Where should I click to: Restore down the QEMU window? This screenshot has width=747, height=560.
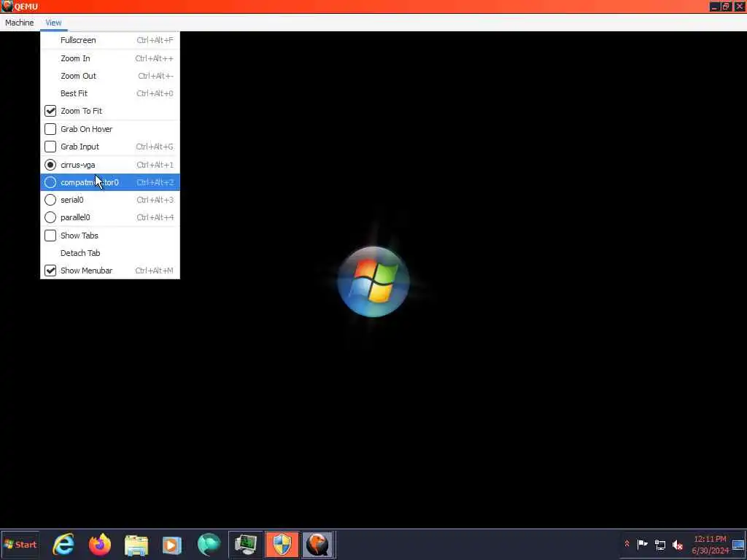(726, 6)
